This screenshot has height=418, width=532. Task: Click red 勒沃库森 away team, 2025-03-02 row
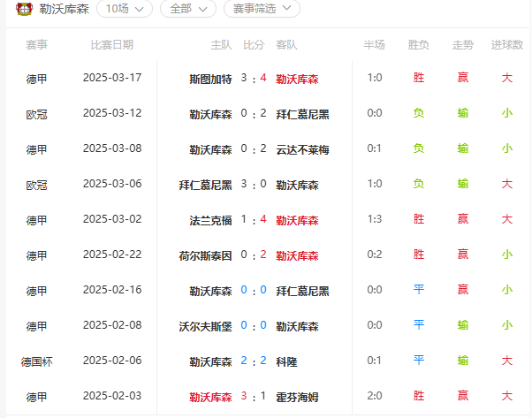pos(297,221)
